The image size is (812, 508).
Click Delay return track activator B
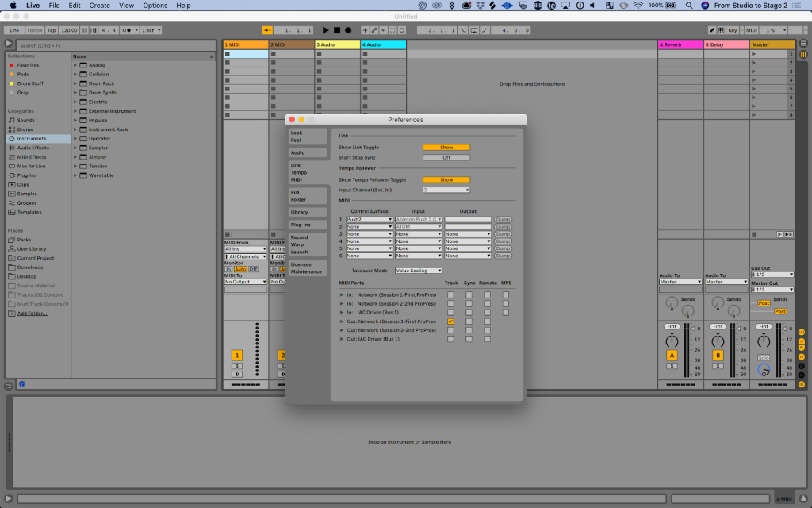pyautogui.click(x=718, y=356)
